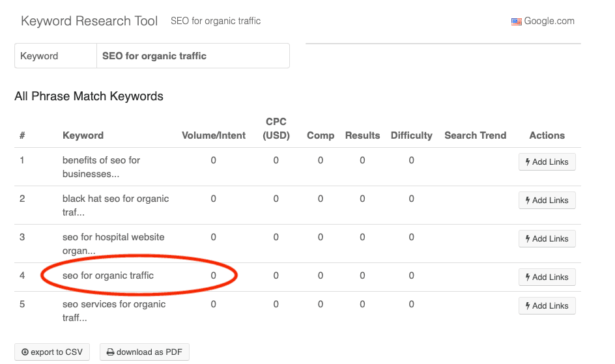Screen dimensions: 615x364
Task: Sort by the Comp column header
Action: tap(321, 135)
